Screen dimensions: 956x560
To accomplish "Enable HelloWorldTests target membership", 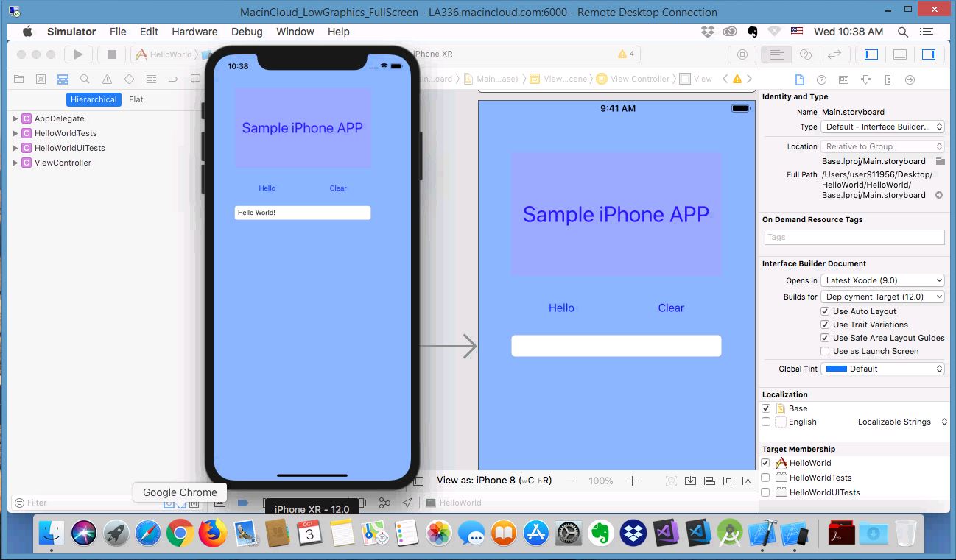I will tap(766, 477).
